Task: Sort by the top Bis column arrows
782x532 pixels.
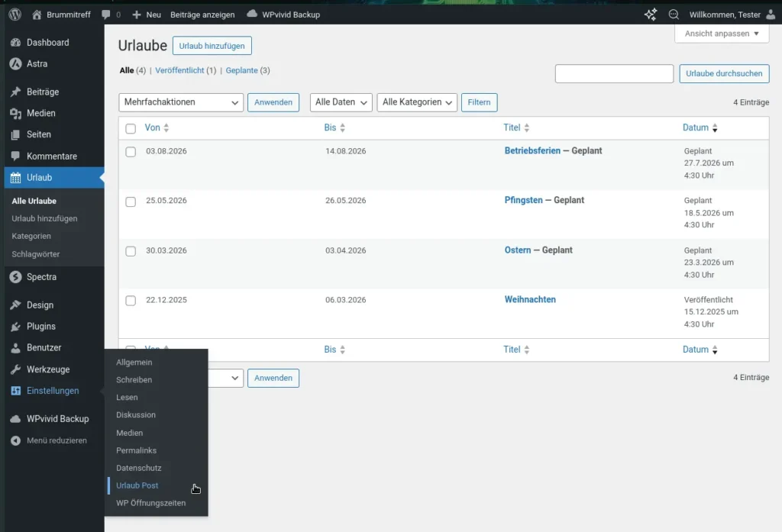Action: [x=342, y=128]
